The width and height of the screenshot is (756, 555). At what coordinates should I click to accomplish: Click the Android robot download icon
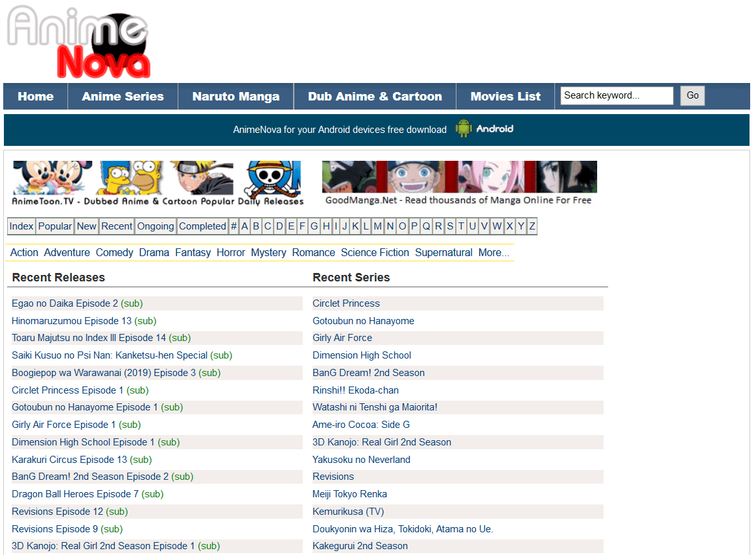(463, 129)
